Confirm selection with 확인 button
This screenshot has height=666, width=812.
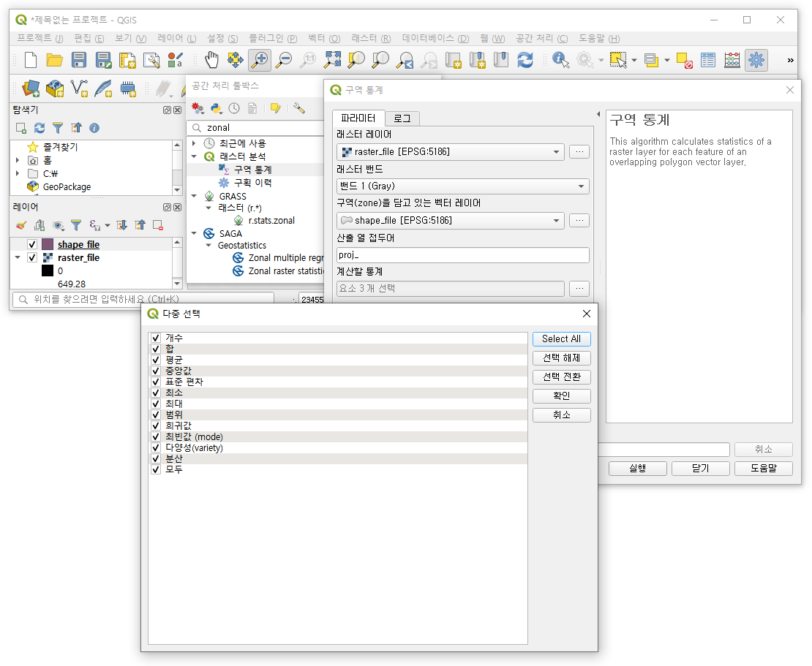click(x=561, y=396)
